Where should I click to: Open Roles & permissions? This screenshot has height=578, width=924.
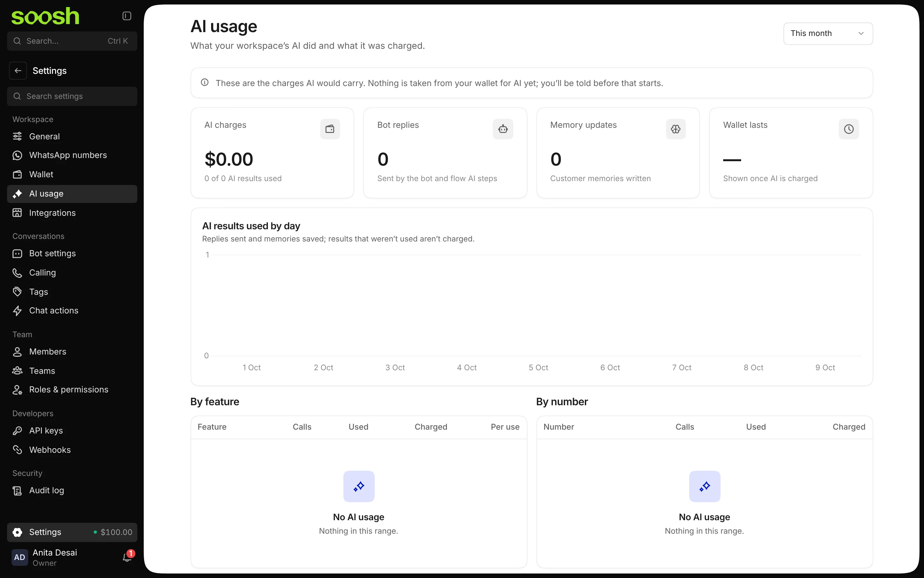[72, 390]
